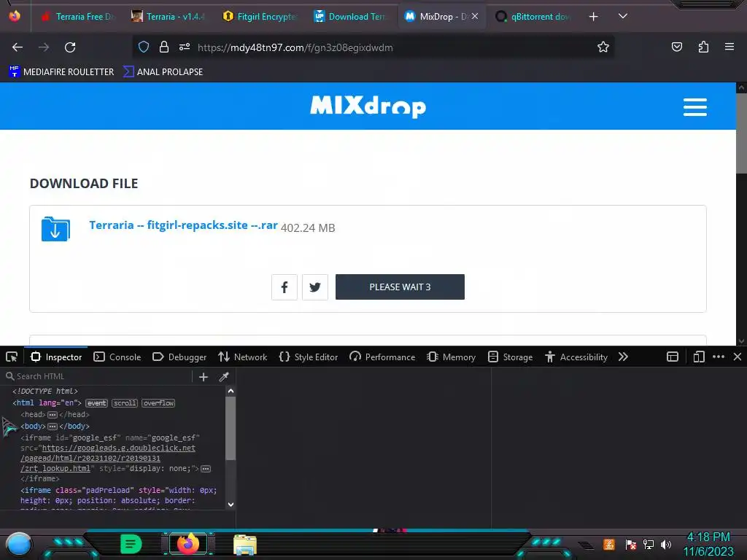
Task: Share the file on Twitter
Action: pos(315,287)
